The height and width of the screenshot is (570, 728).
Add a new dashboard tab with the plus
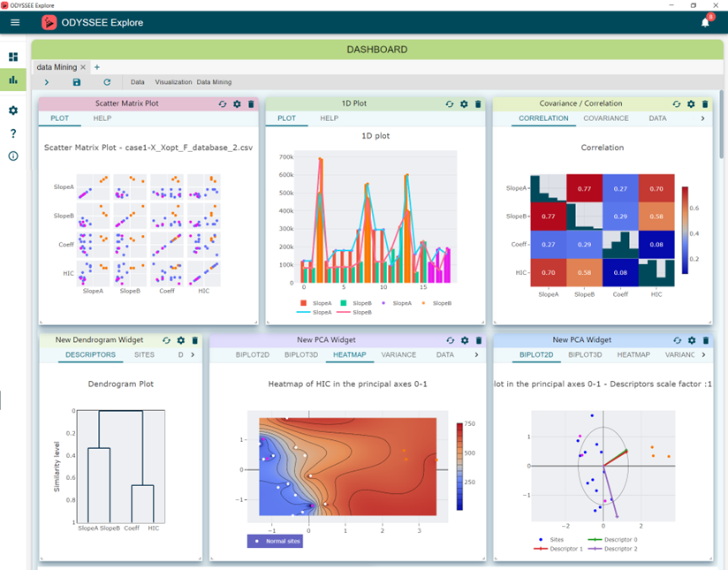[x=97, y=67]
